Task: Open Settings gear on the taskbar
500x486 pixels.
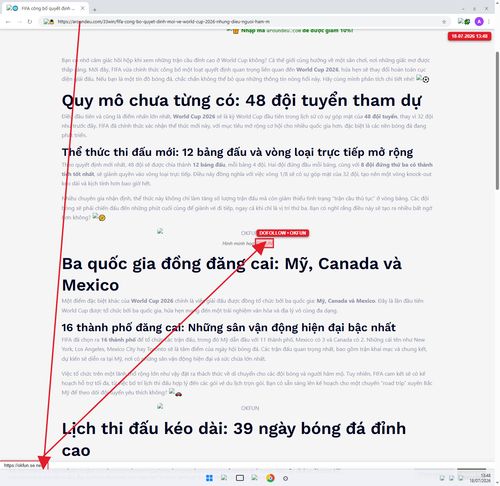Action: (285, 478)
